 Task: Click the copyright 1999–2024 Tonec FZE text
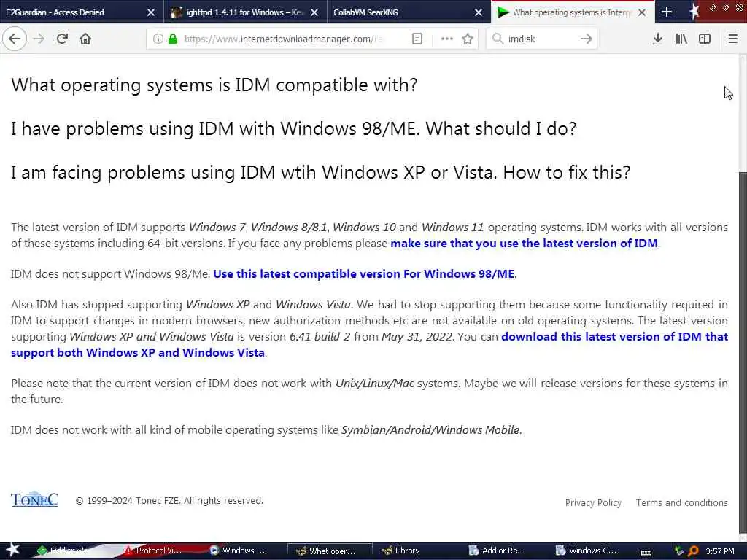[x=169, y=500]
